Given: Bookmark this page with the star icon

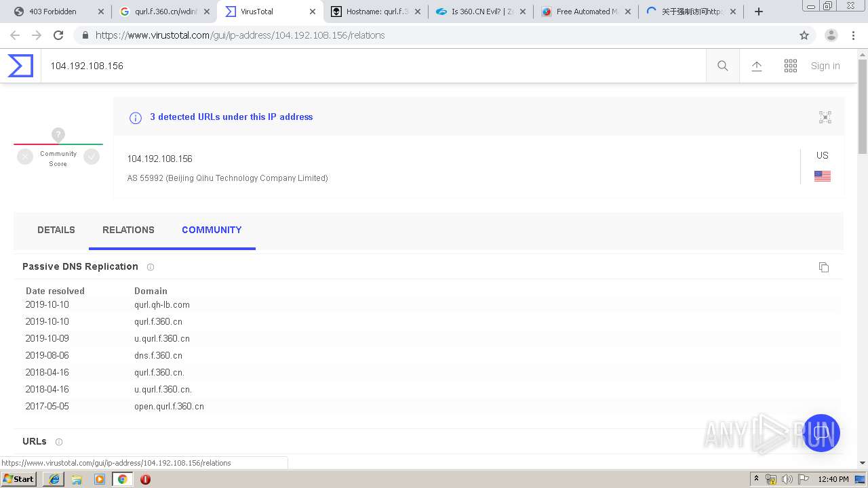Looking at the screenshot, I should pos(804,35).
